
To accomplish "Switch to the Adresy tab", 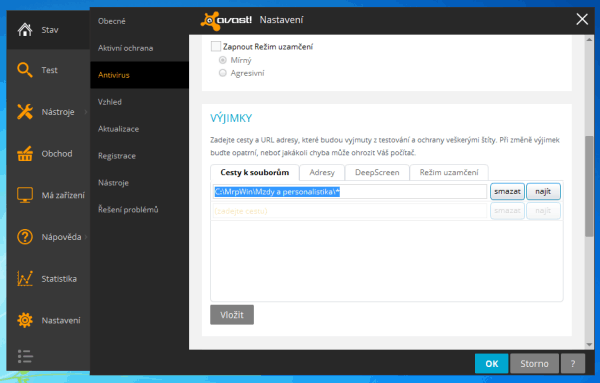I will (x=322, y=173).
